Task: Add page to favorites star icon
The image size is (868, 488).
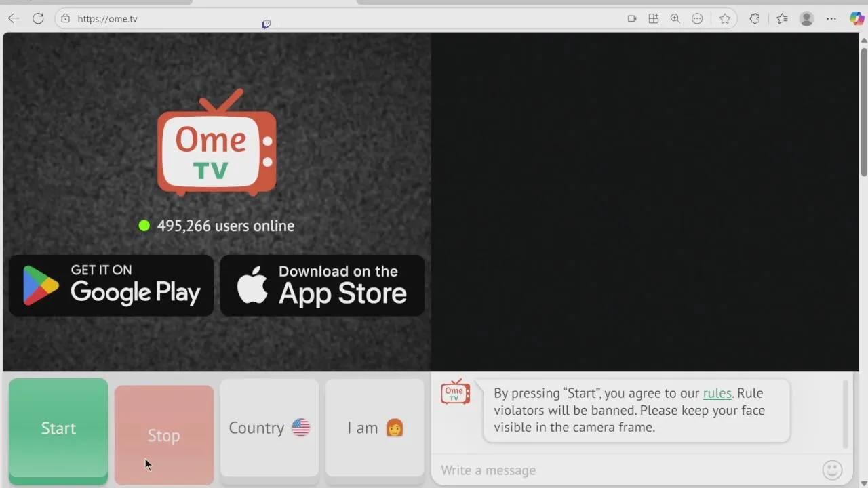Action: tap(725, 19)
